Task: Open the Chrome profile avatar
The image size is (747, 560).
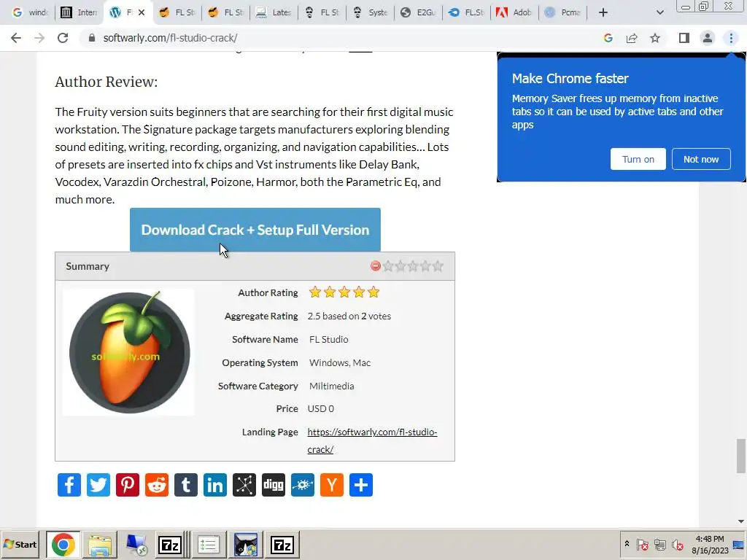Action: tap(708, 38)
